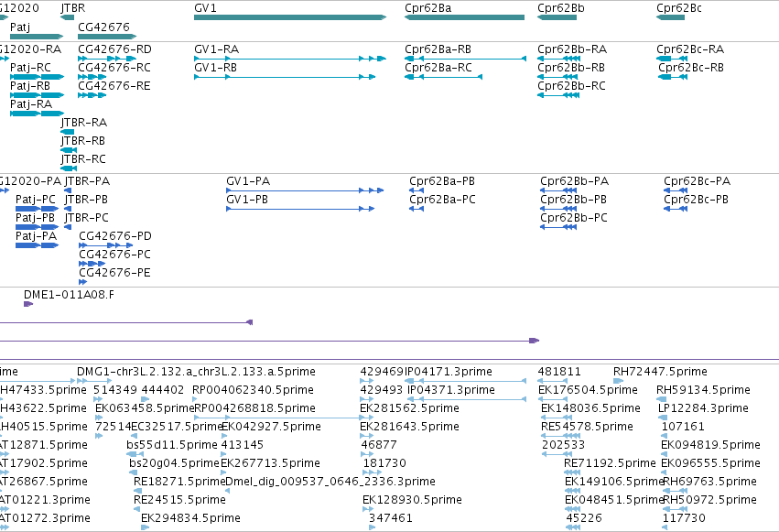The image size is (779, 532).
Task: Click the JTBR-RA transcript
Action: (x=68, y=132)
